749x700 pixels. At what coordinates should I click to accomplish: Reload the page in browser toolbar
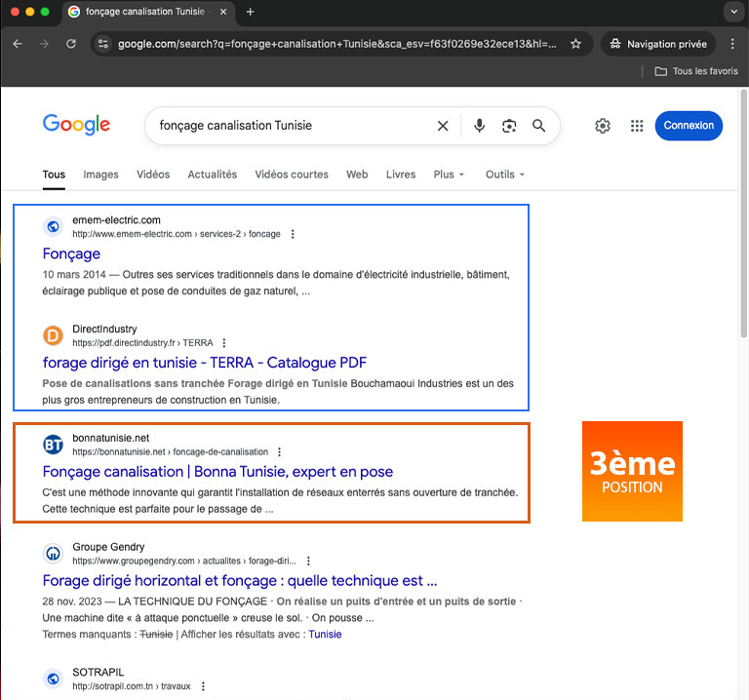pos(71,44)
